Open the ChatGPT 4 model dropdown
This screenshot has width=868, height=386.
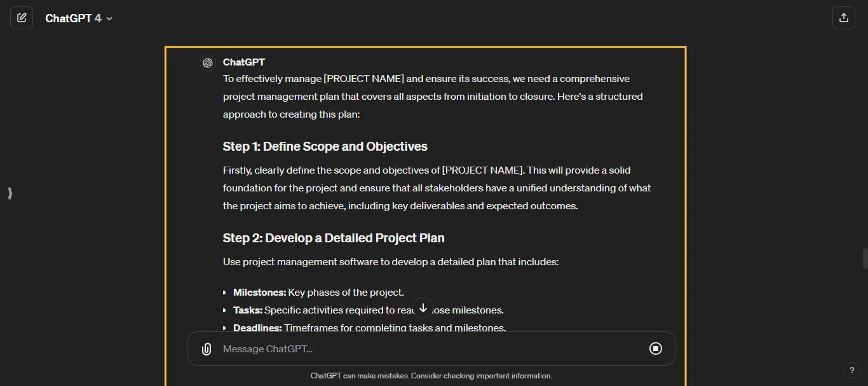pos(79,18)
